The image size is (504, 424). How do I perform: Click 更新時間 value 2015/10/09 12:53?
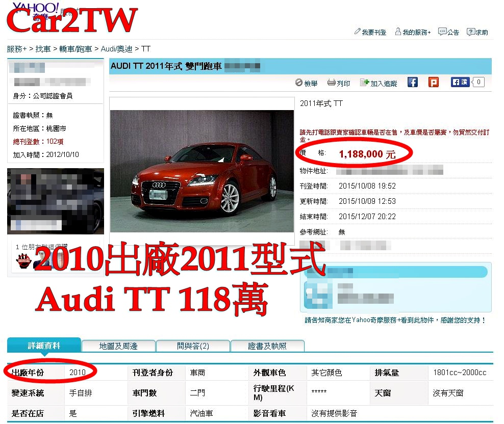367,201
